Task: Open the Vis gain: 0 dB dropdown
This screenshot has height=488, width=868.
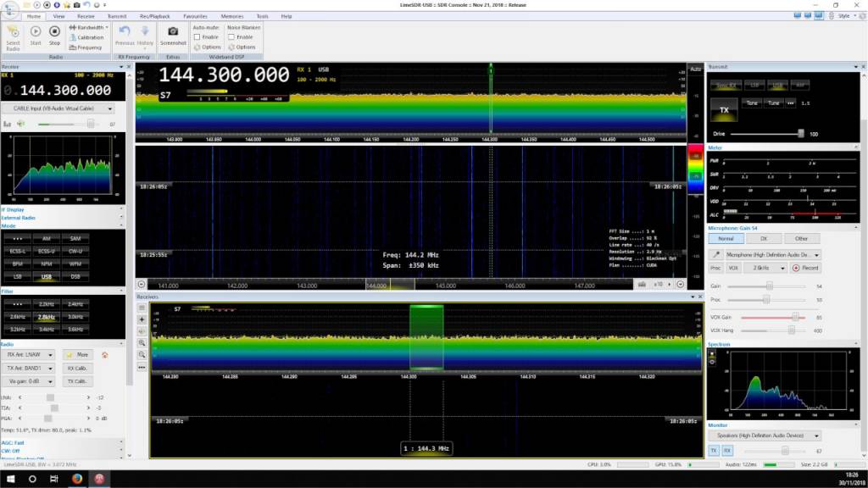Action: click(x=28, y=381)
